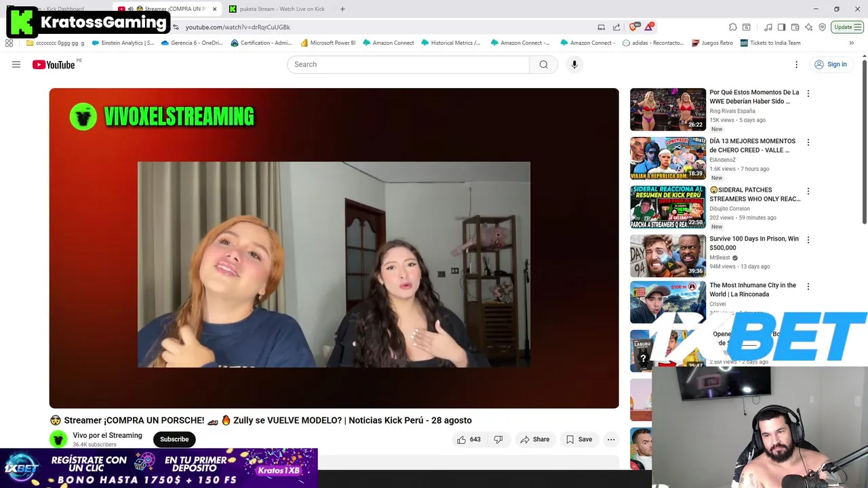The image size is (868, 488).
Task: Open the YouTube guide hamburger menu
Action: click(x=16, y=64)
